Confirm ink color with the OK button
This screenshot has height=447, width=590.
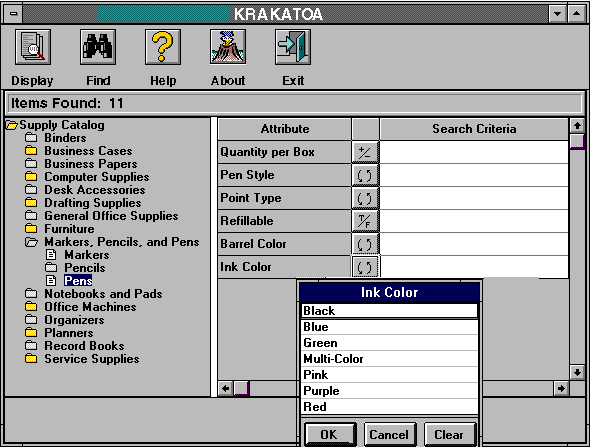coord(330,435)
